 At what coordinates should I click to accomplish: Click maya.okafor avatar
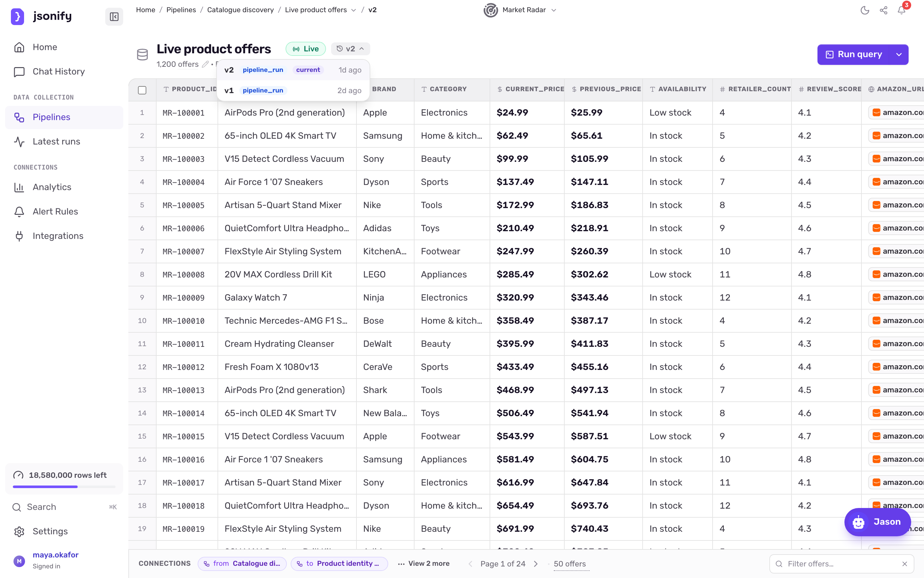coord(19,561)
